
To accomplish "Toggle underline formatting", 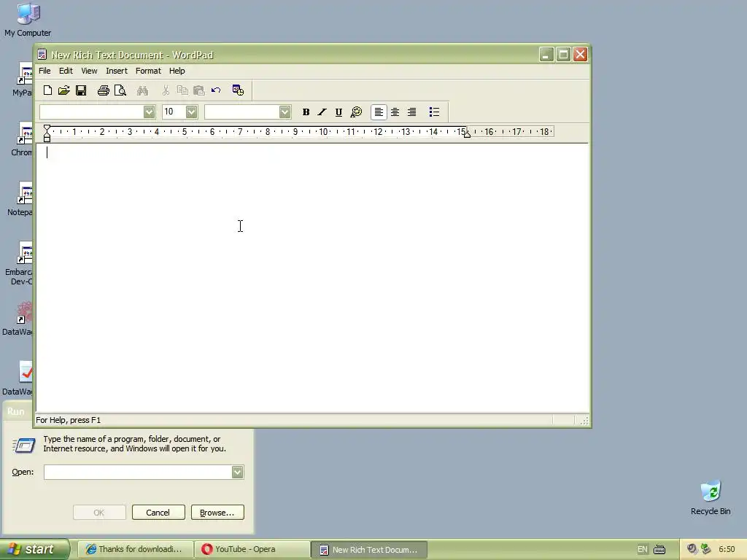I will 338,112.
